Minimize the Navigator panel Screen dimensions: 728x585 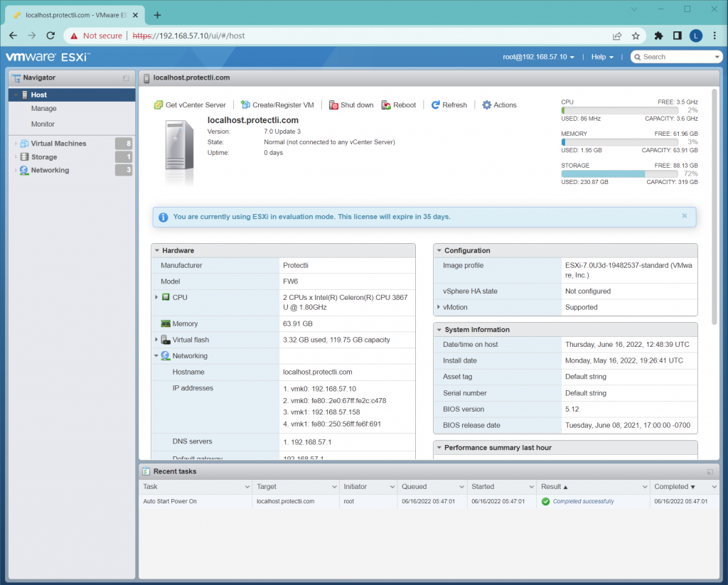[x=126, y=78]
